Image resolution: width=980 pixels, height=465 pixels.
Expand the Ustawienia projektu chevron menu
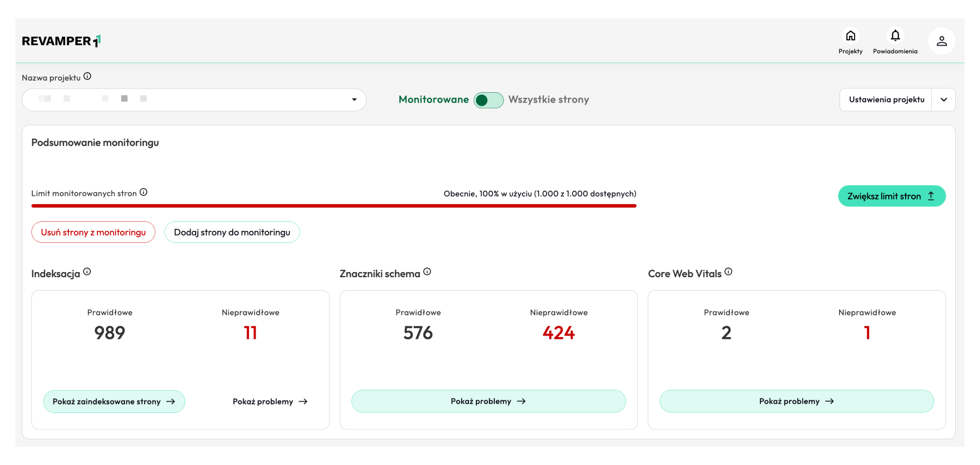pos(943,100)
